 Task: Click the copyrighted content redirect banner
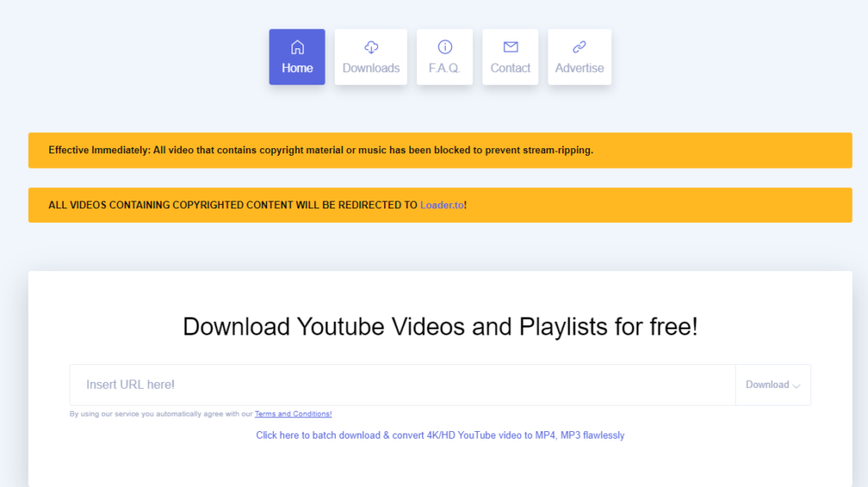click(233, 205)
